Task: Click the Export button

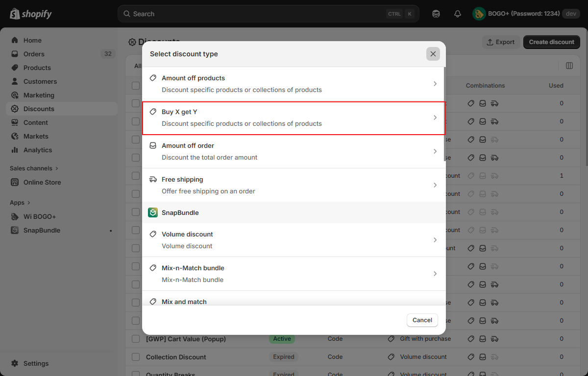Action: tap(500, 42)
